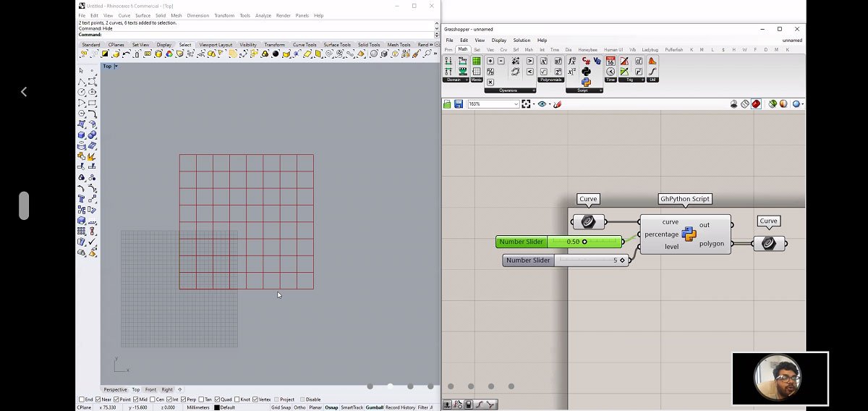
Task: Open the Grasshopper preview eye icon
Action: click(x=542, y=104)
